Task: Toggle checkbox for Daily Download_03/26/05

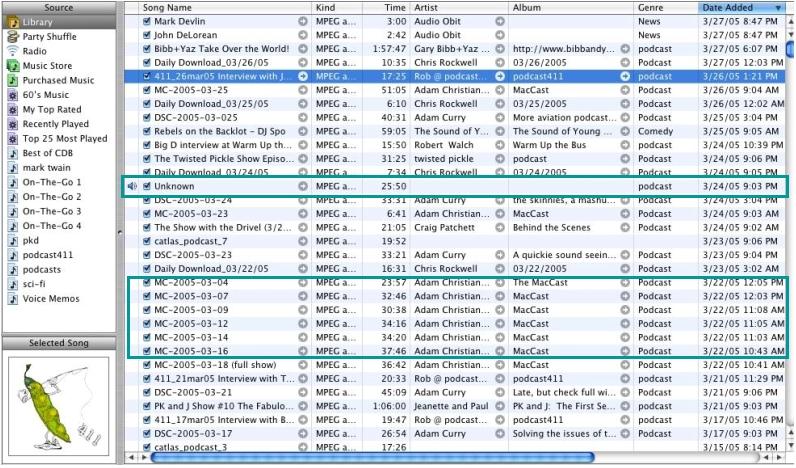Action: (147, 62)
